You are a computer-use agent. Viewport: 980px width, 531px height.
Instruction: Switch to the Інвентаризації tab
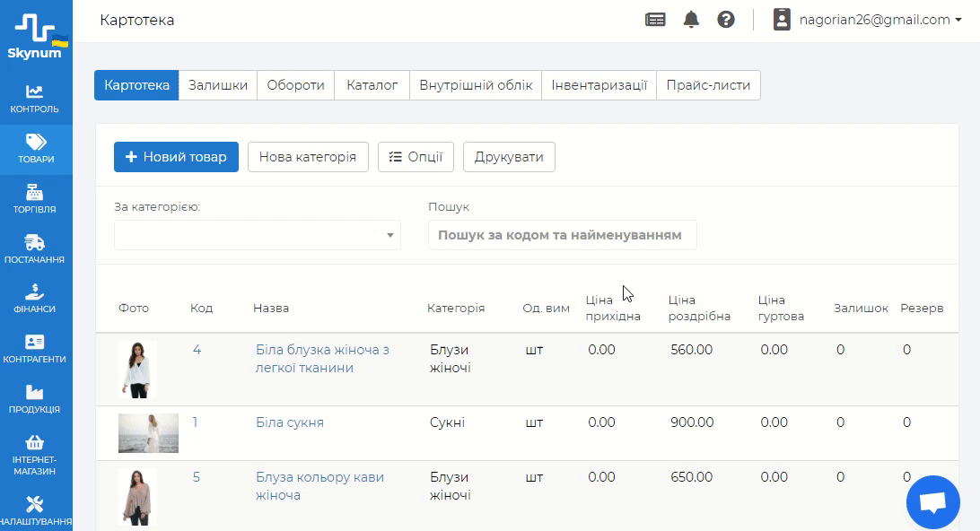(599, 85)
